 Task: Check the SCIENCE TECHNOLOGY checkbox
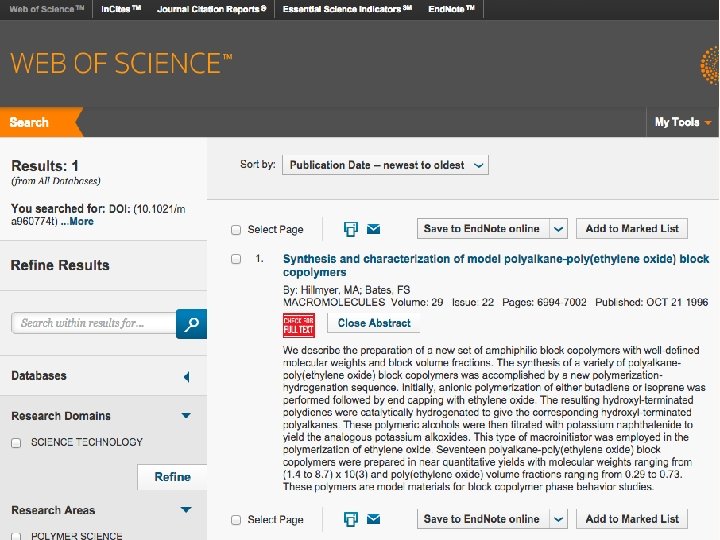tap(16, 443)
